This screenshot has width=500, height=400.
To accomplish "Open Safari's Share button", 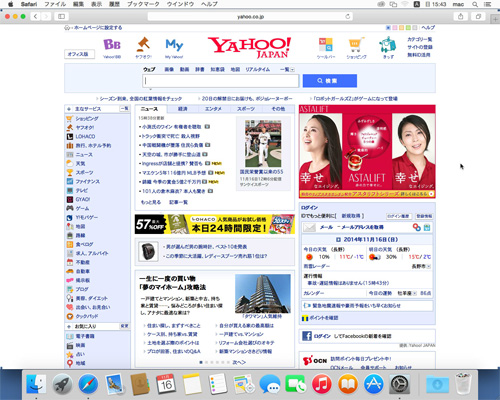I will 461,16.
